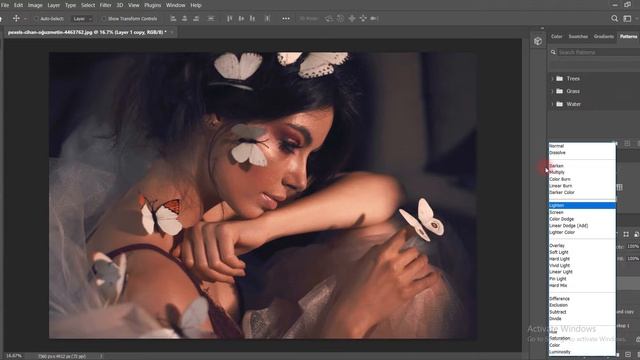
Task: Toggle Show Transform Controls checkbox
Action: tap(104, 19)
